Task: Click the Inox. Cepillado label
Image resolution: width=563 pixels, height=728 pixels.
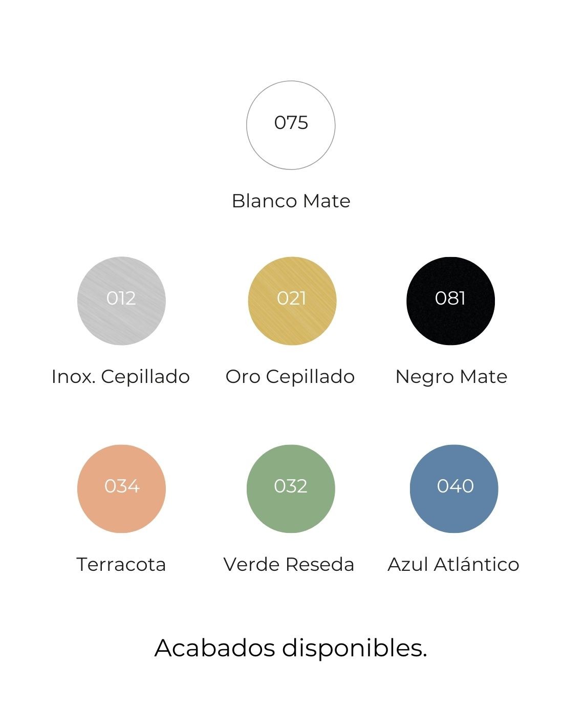Action: click(x=121, y=377)
